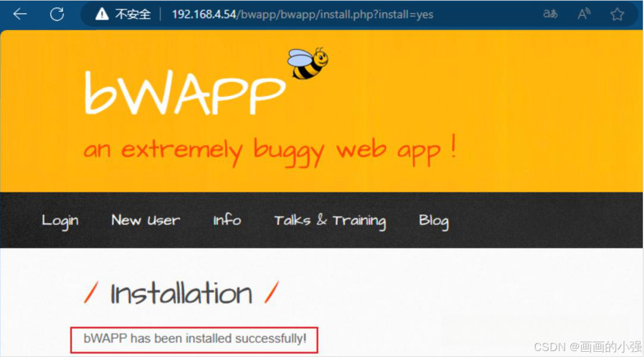Click 'an extremely buggy web app !' tagline
644x357 pixels.
pyautogui.click(x=270, y=150)
